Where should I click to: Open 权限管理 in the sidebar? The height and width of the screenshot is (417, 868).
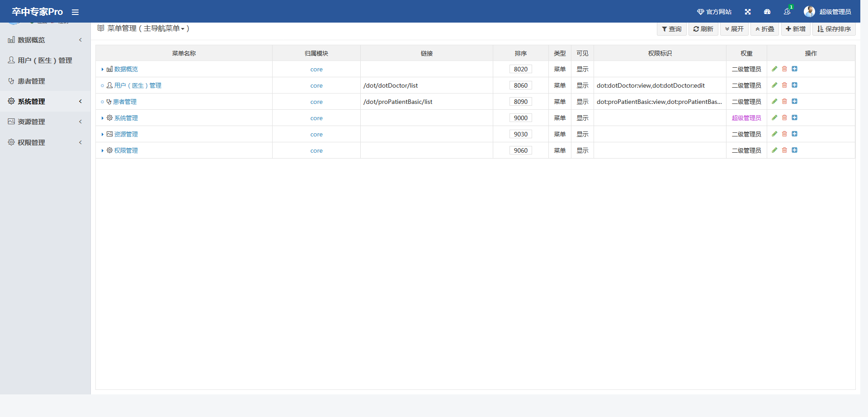31,142
